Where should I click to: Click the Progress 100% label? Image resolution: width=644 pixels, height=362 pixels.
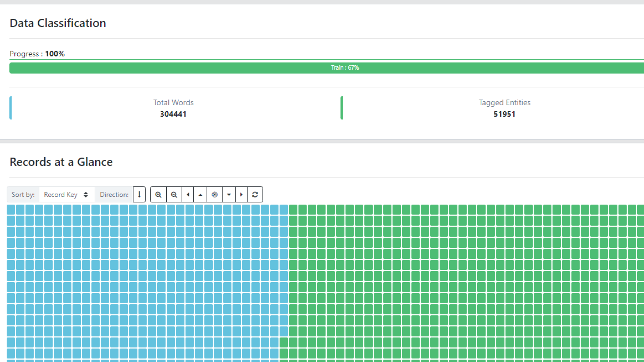pyautogui.click(x=37, y=54)
